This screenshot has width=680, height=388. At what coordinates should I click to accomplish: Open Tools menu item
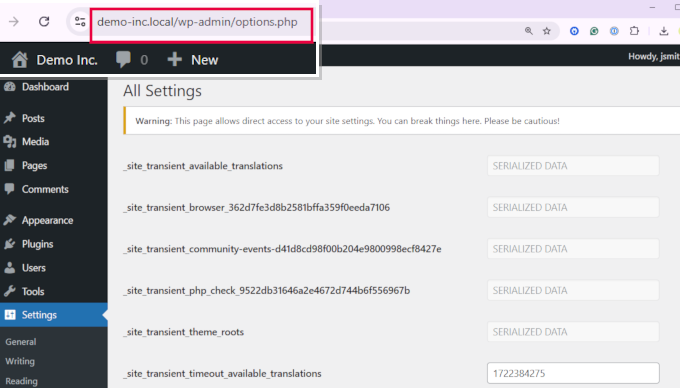[x=33, y=292]
